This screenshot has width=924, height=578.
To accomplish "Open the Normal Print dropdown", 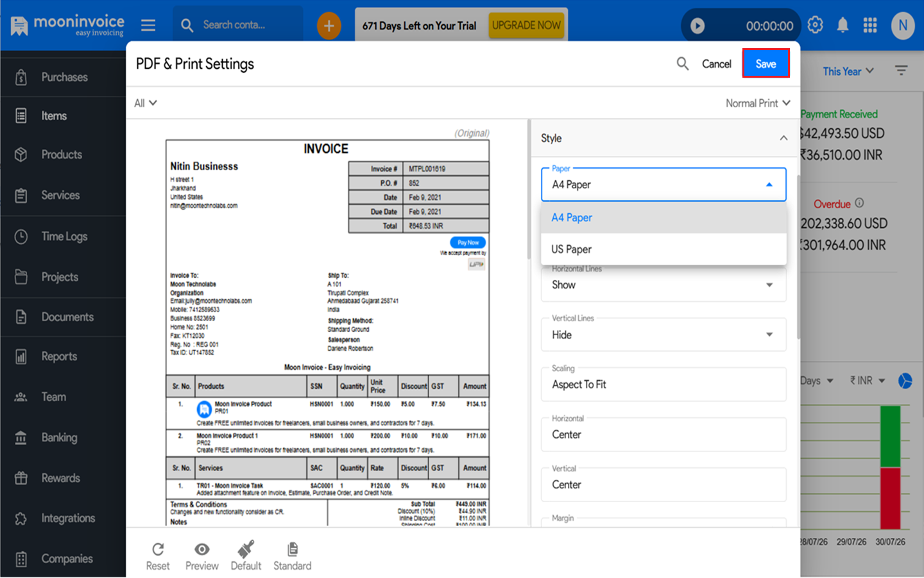I will click(758, 103).
